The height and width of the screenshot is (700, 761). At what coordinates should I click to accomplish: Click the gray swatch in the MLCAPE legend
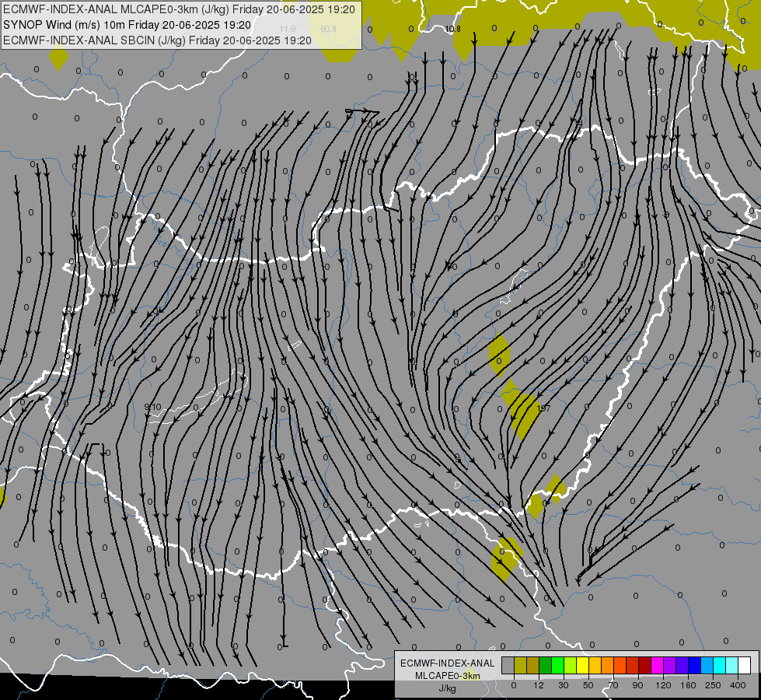click(x=508, y=665)
